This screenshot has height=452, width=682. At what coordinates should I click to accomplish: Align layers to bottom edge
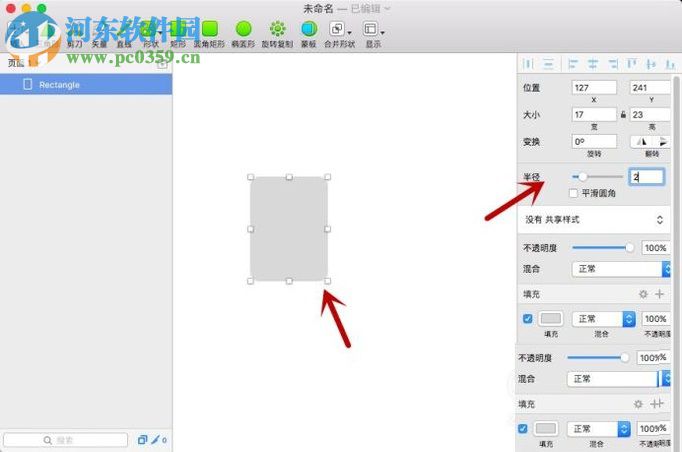point(670,64)
